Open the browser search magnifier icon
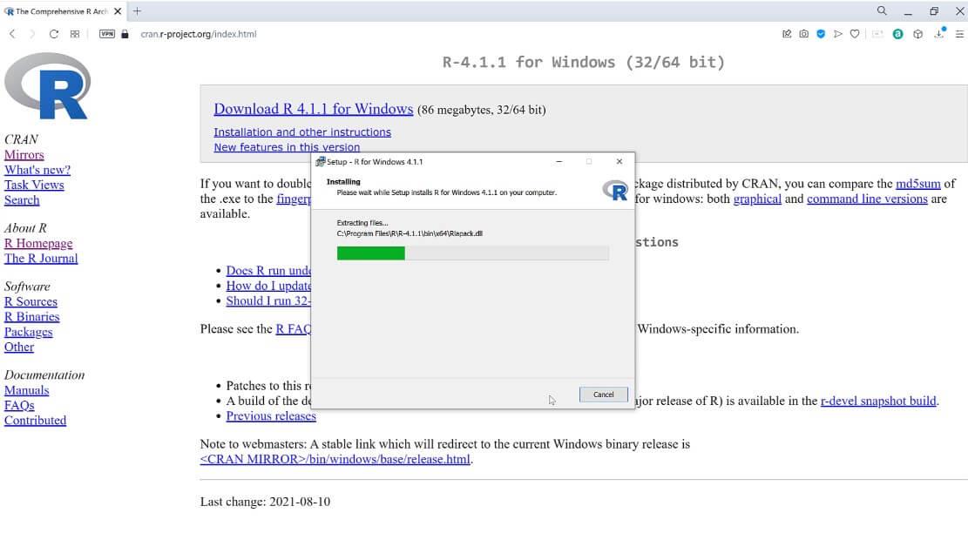 [882, 11]
